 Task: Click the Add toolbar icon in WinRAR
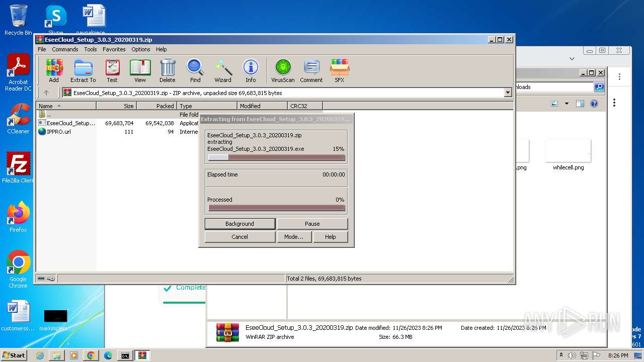[x=54, y=70]
